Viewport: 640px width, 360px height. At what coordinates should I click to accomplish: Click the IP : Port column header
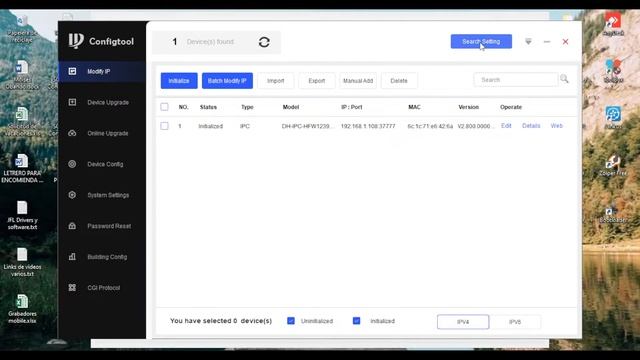click(x=351, y=107)
